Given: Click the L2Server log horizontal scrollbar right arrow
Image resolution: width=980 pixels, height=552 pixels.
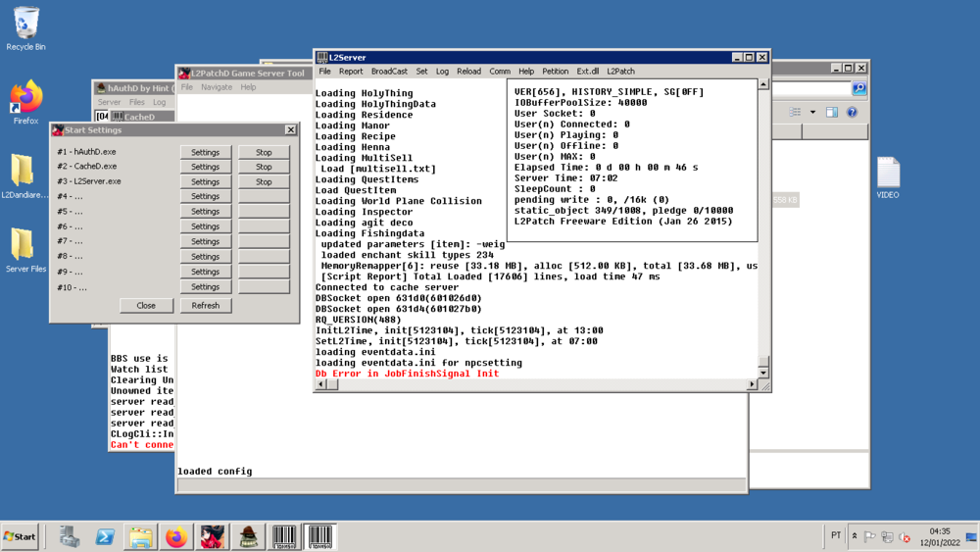Looking at the screenshot, I should pos(752,384).
